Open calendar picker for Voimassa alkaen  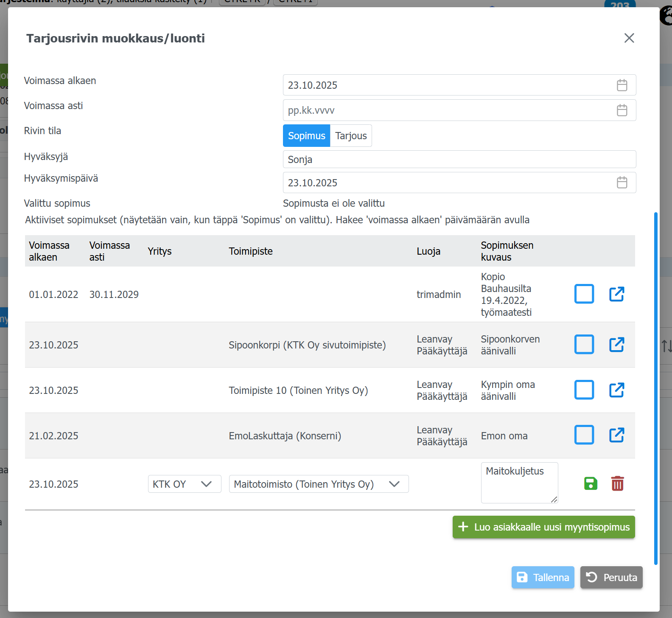pyautogui.click(x=622, y=85)
